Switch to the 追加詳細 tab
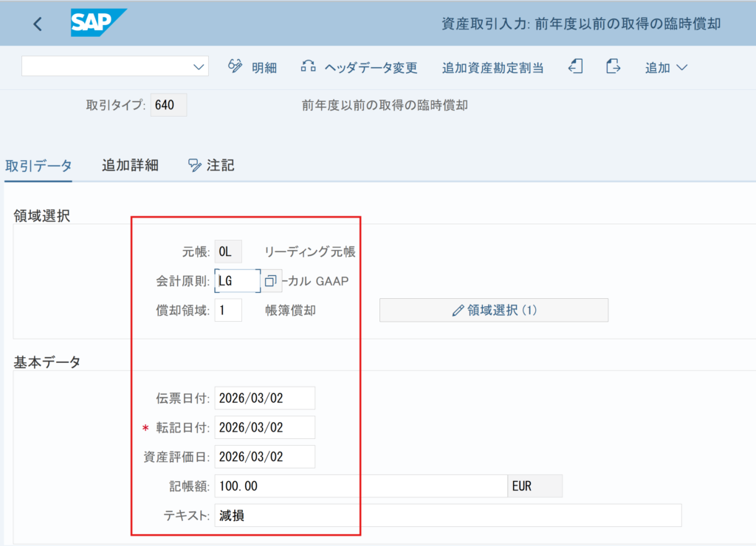The image size is (756, 546). [130, 165]
